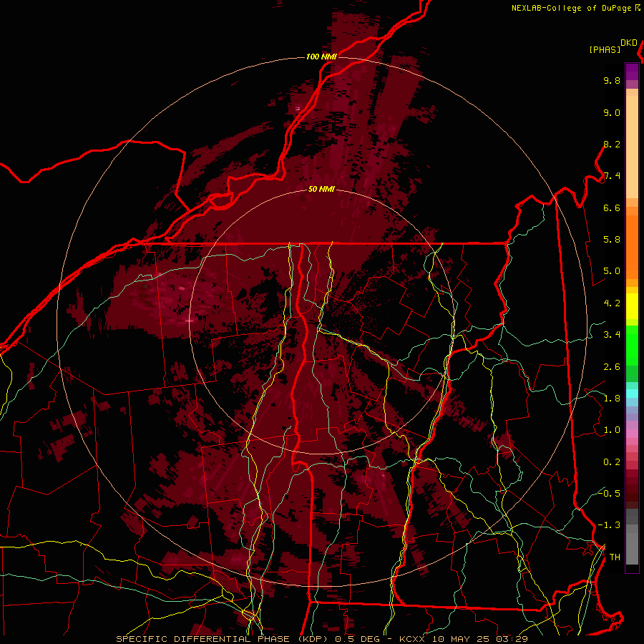
Task: Click the 6.6 legend value
Action: (612, 208)
